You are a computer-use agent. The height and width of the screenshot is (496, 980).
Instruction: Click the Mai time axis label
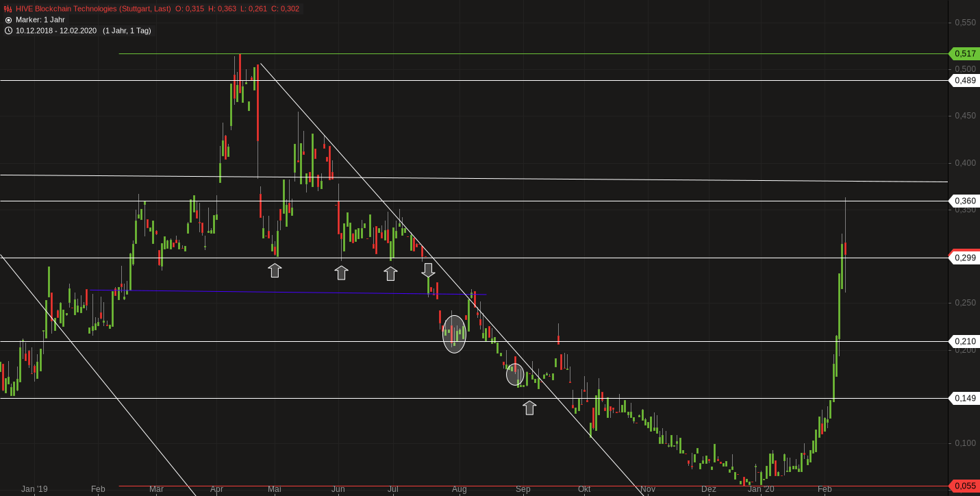pos(275,489)
